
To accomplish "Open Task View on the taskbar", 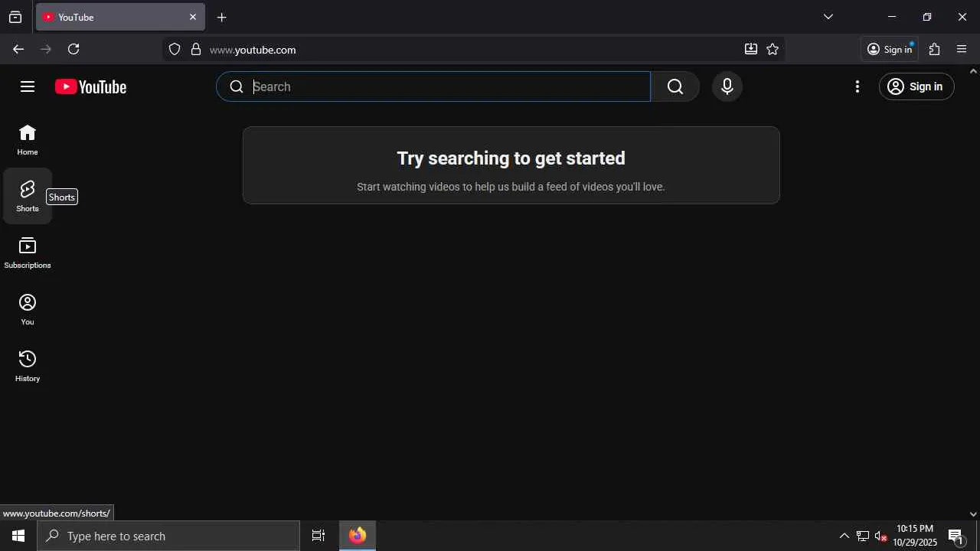I will click(318, 536).
